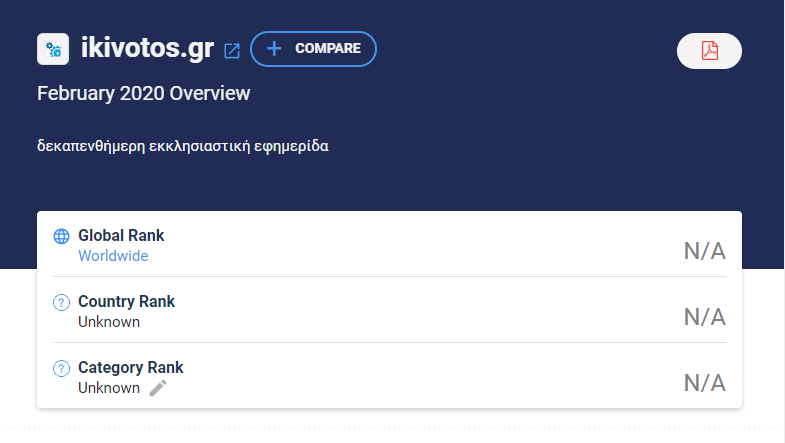This screenshot has width=785, height=443.
Task: Click the ikivotos.gr favicon icon
Action: tap(53, 49)
